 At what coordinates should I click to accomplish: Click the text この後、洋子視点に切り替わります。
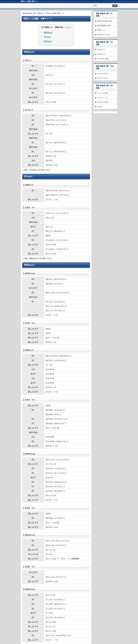(37, 170)
